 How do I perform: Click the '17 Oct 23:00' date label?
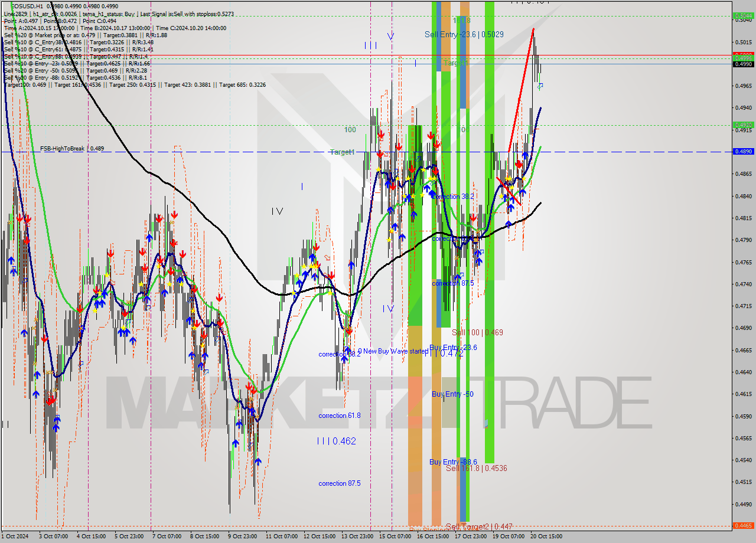pyautogui.click(x=471, y=537)
